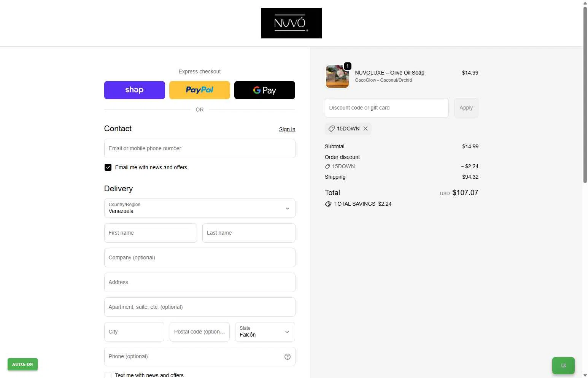
Task: Click the NUVOLUXE – Olive Oil Soap title
Action: point(389,73)
